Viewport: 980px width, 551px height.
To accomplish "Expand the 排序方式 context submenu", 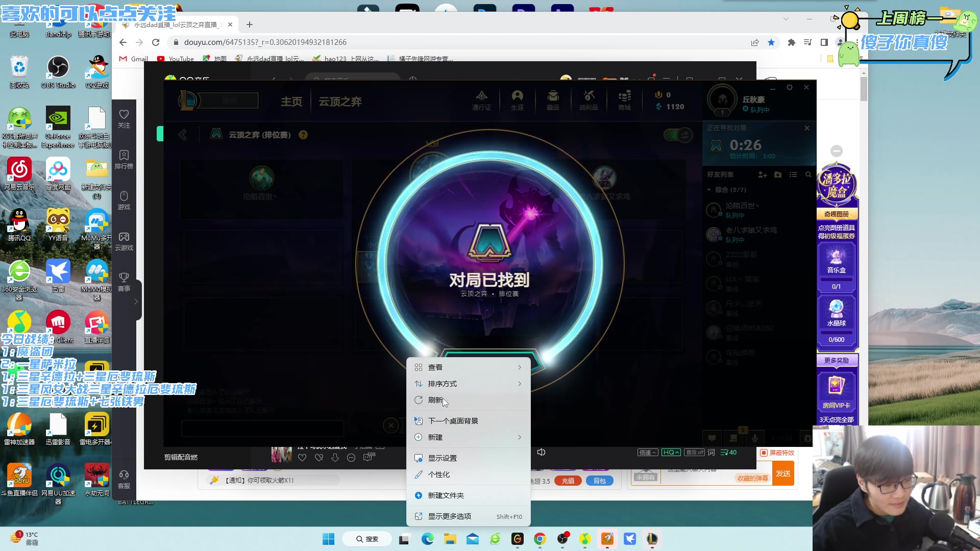I will (468, 384).
